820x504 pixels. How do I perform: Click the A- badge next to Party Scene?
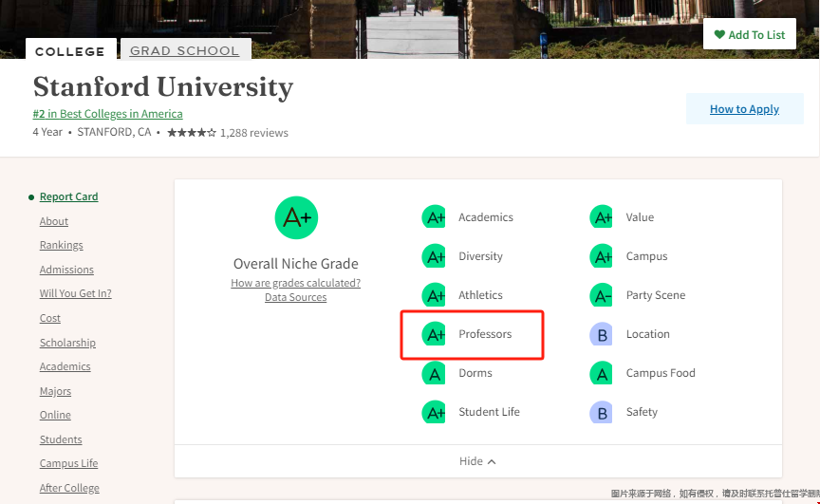click(x=602, y=295)
